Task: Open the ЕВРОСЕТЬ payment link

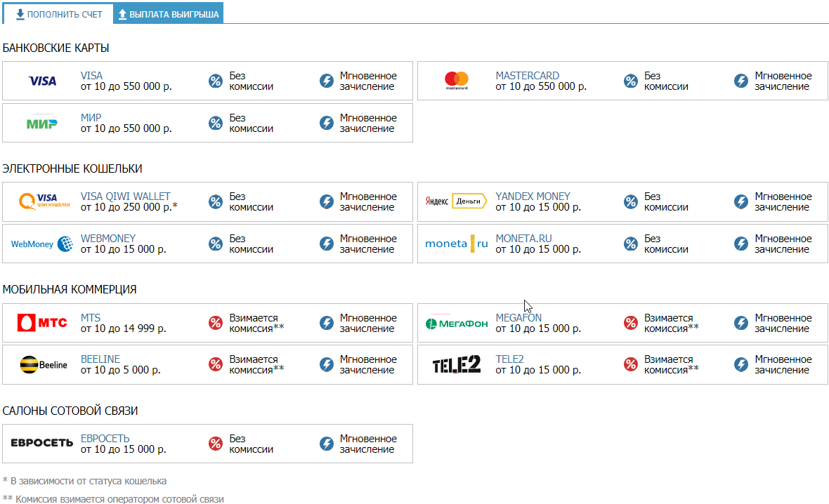Action: 105,439
